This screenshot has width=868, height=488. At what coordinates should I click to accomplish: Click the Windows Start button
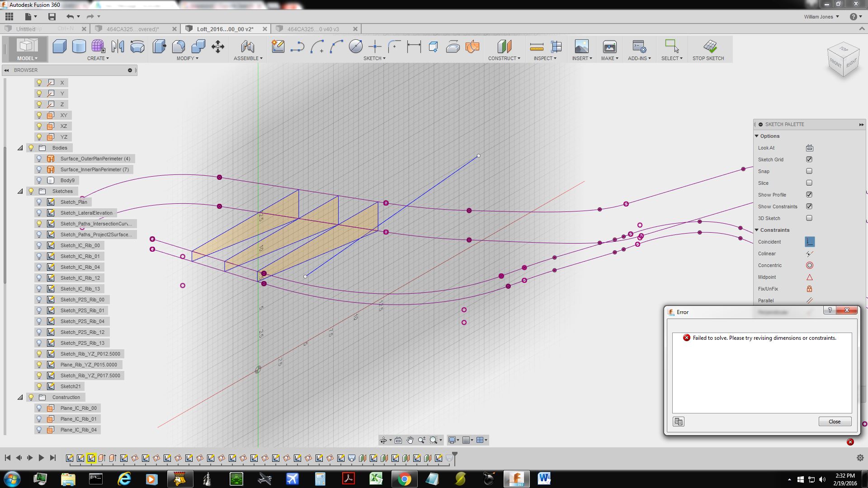click(x=12, y=479)
